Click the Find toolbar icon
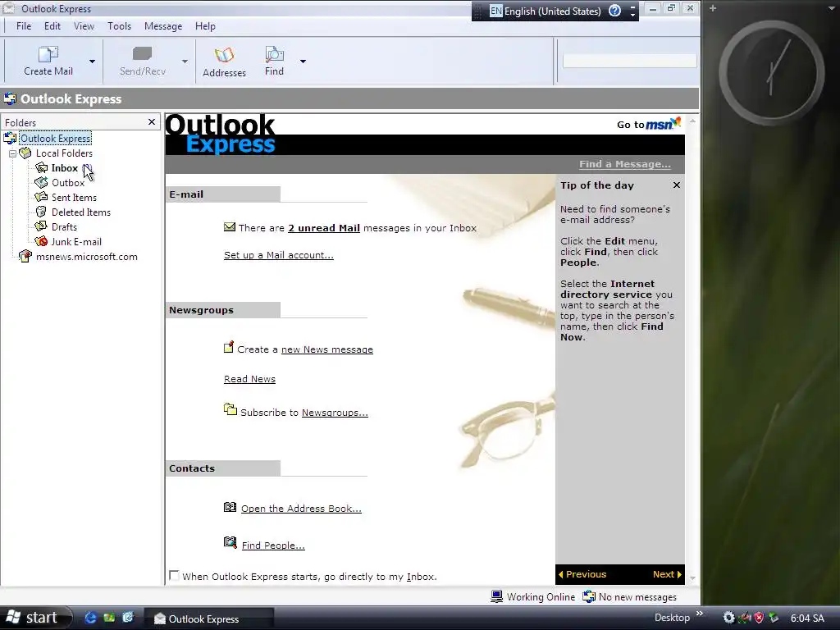The image size is (840, 630). coord(274,54)
